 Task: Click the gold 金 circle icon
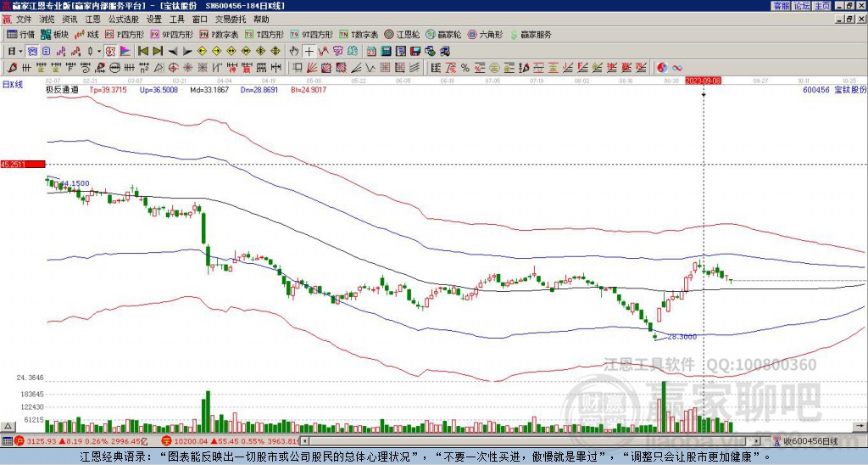[x=494, y=68]
